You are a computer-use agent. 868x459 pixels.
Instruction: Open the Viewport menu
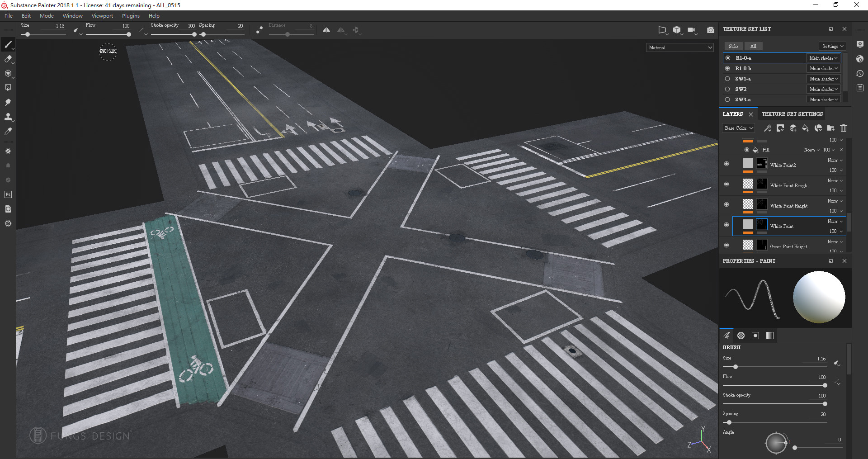click(x=102, y=15)
